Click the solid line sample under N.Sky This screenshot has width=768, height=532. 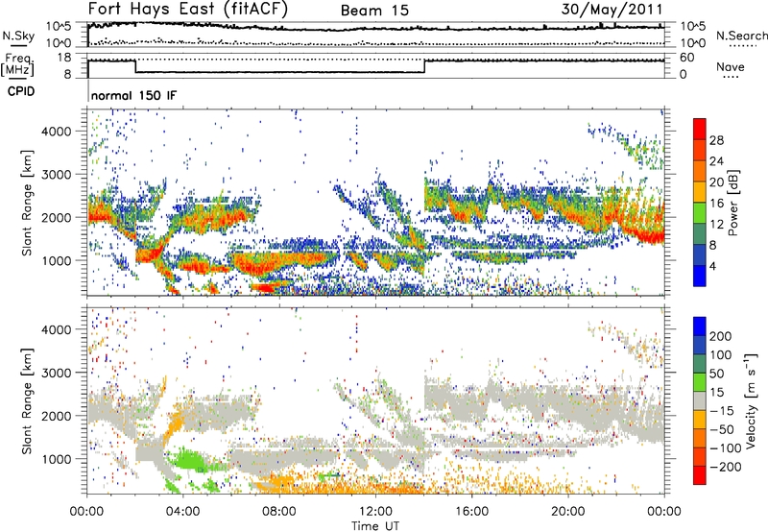click(x=18, y=46)
